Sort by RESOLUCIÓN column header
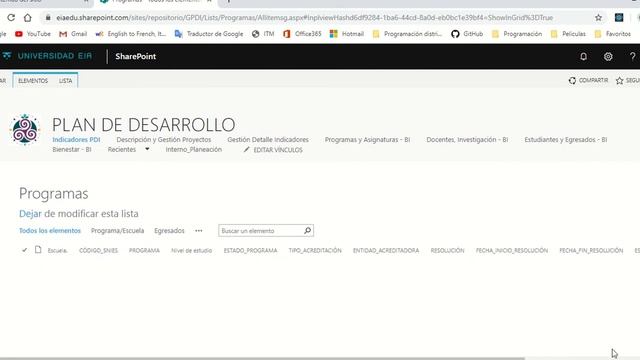 pos(447,251)
